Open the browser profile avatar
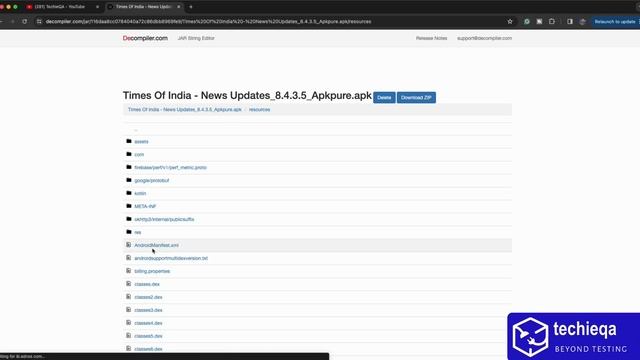640x360 pixels. coord(582,22)
